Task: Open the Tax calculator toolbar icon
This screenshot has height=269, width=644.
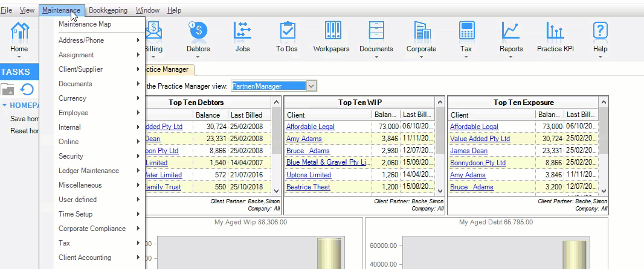Action: click(x=466, y=31)
